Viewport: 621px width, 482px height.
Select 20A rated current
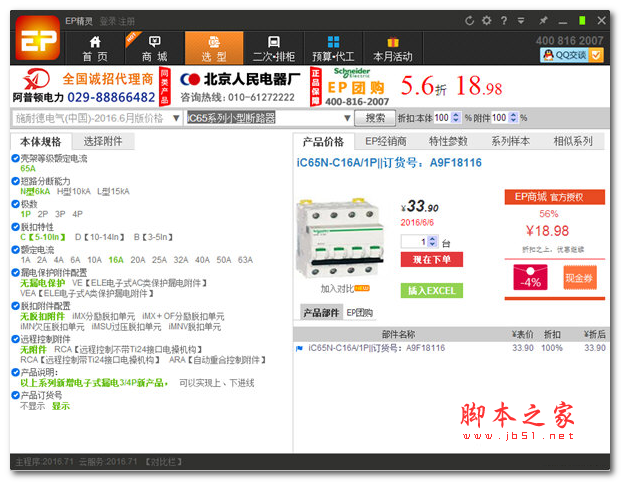138,260
